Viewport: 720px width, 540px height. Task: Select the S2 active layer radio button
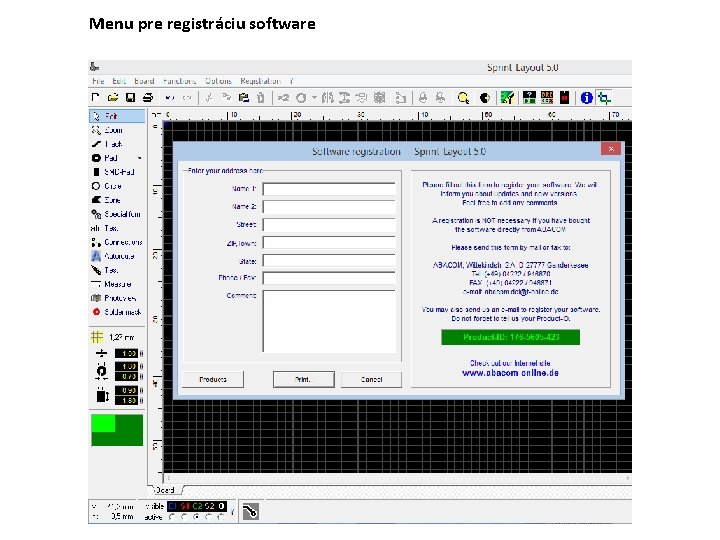209,517
